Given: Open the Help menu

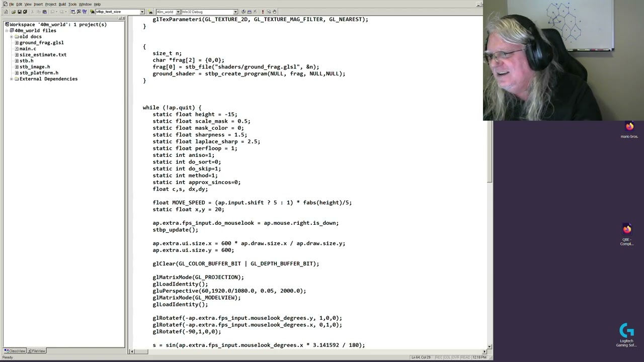Looking at the screenshot, I should (97, 4).
